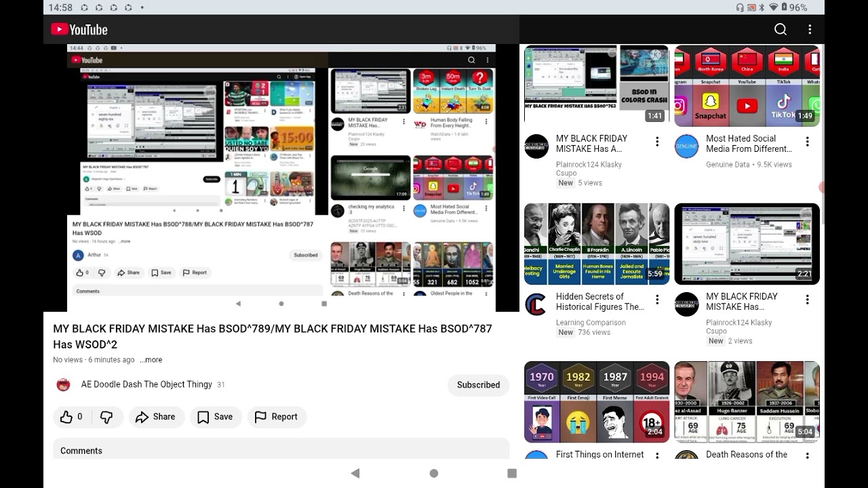Select the '2 views' text

click(x=741, y=341)
